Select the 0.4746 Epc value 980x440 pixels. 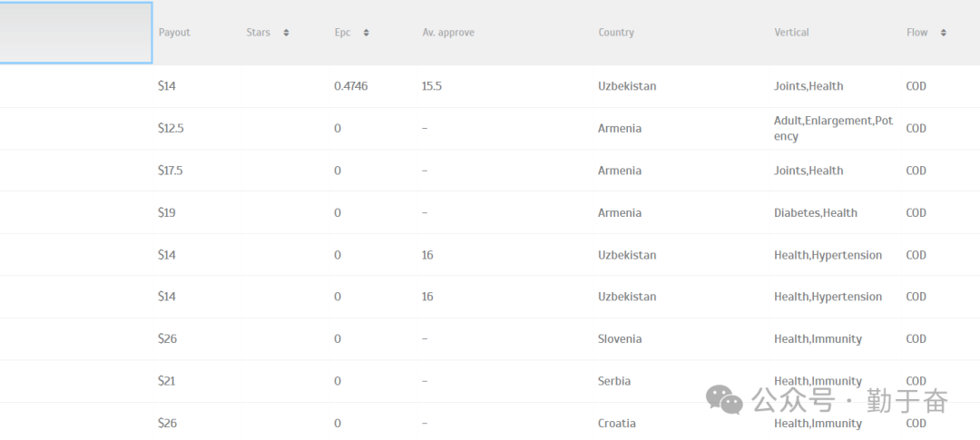point(351,86)
